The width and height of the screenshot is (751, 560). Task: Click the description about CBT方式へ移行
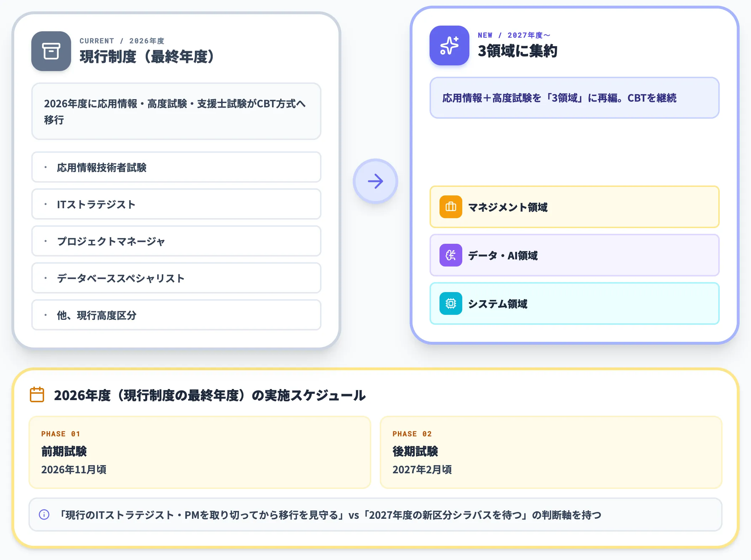(x=175, y=112)
